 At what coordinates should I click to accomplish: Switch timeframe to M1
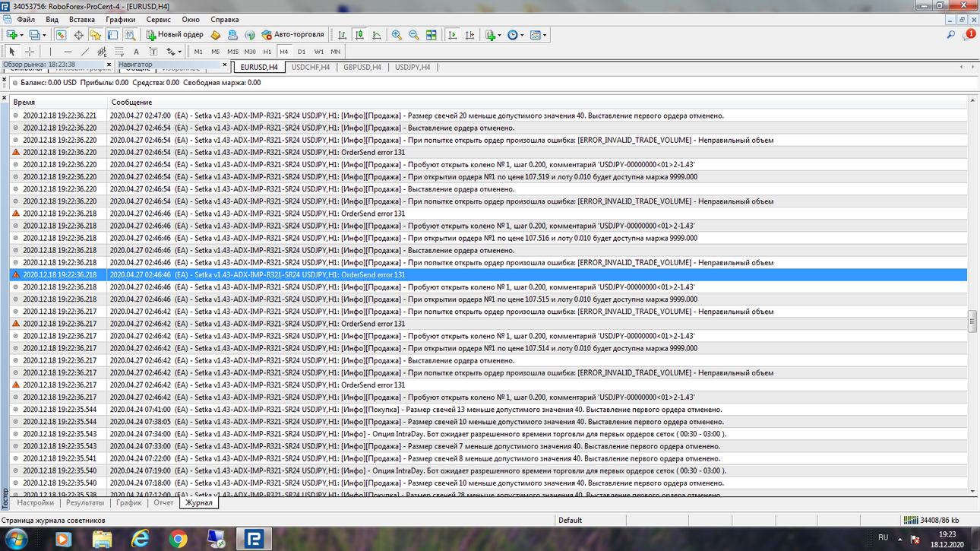click(x=198, y=52)
